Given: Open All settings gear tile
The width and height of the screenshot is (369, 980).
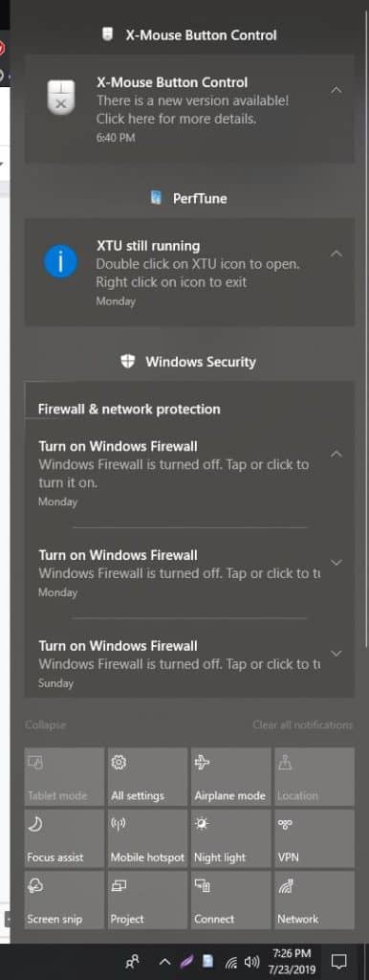Looking at the screenshot, I should coord(147,777).
